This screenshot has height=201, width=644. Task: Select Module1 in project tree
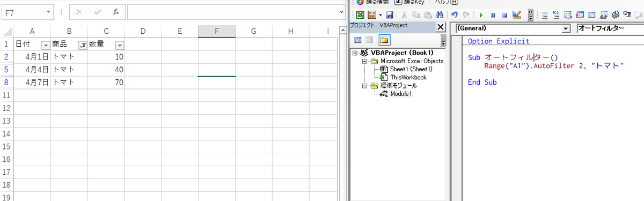(396, 94)
